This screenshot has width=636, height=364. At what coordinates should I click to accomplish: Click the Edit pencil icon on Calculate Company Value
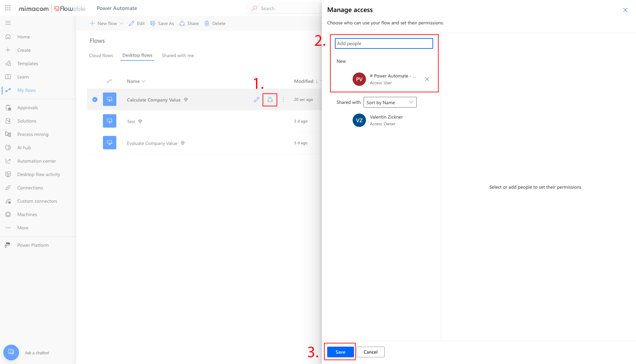[x=256, y=99]
